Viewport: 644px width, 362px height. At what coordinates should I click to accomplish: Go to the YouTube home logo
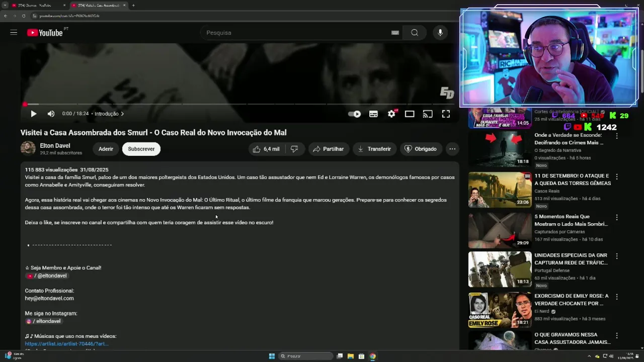(45, 33)
